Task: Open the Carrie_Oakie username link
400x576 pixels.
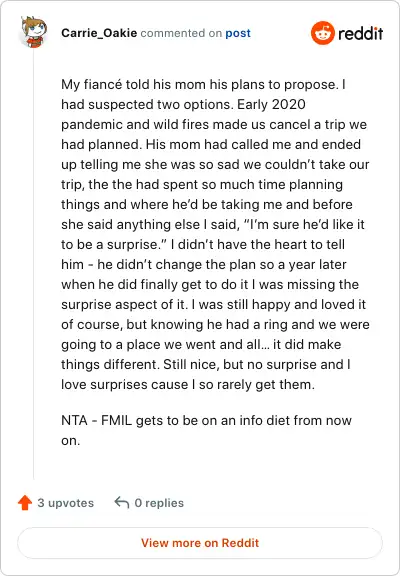Action: point(99,33)
